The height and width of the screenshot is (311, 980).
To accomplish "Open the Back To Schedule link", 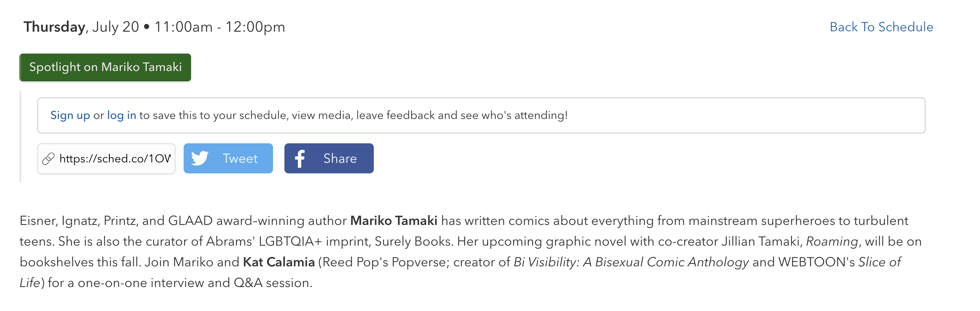I will click(x=881, y=27).
